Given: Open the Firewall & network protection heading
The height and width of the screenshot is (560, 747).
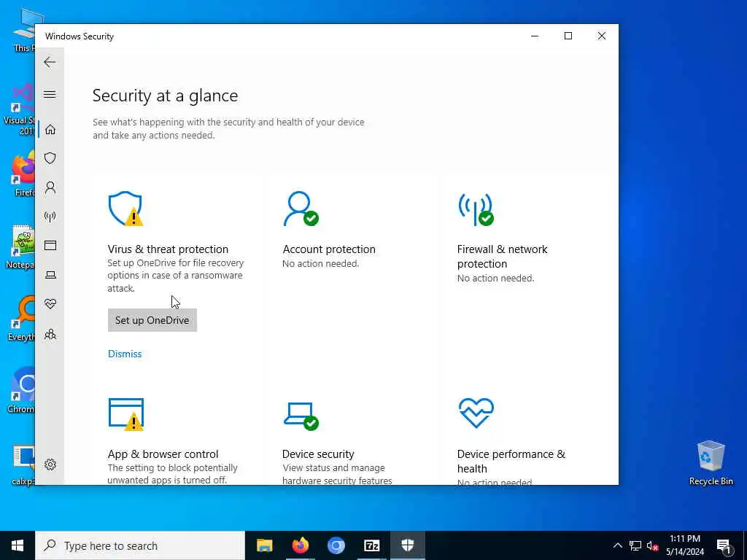Looking at the screenshot, I should pyautogui.click(x=502, y=256).
